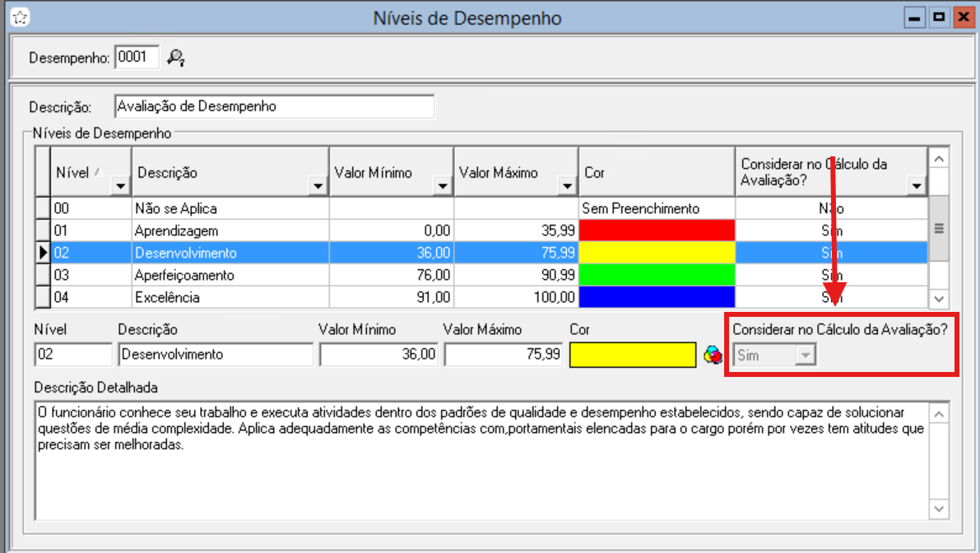Screen dimensions: 980x553
Task: Click the yellow Cor swatch field
Action: click(x=633, y=355)
